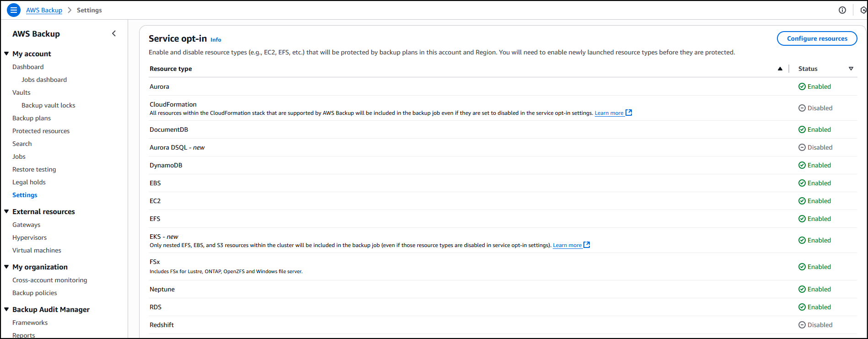Viewport: 868px width, 339px height.
Task: Click the EFS Enabled check icon
Action: (x=802, y=219)
